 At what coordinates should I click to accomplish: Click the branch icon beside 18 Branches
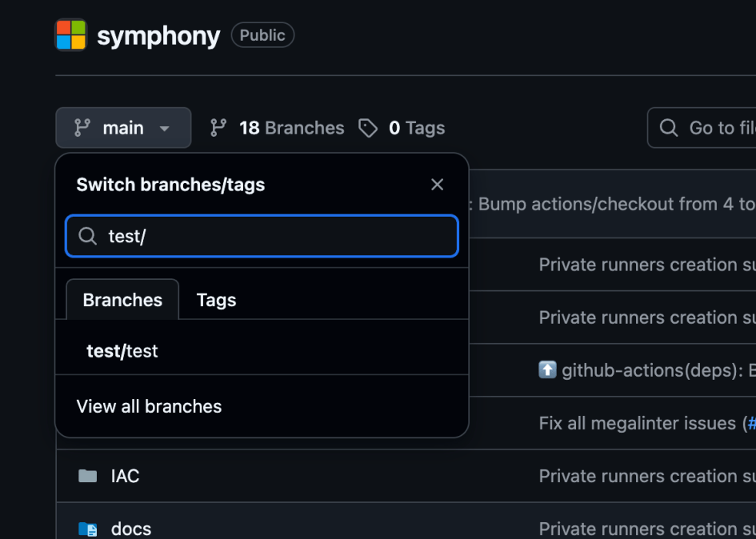[x=218, y=128]
